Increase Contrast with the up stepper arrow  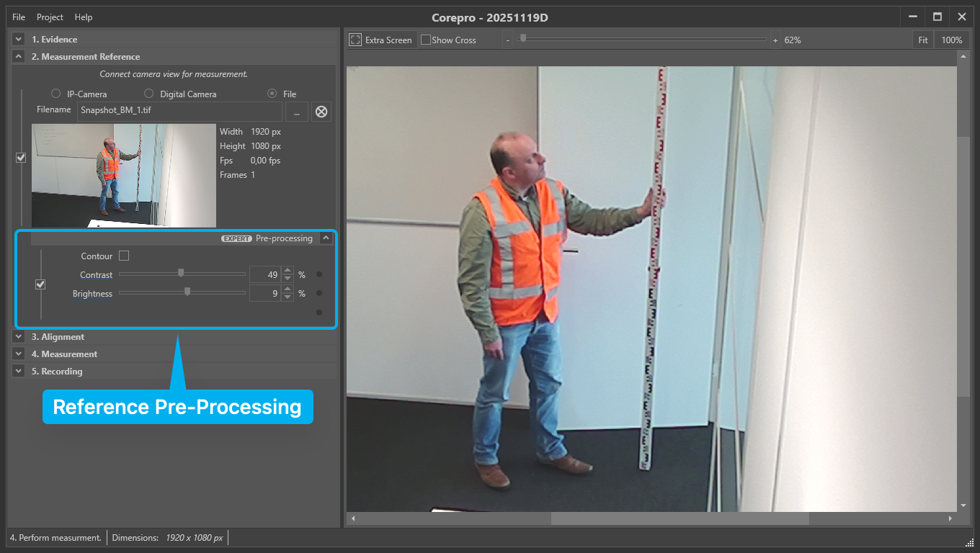click(288, 270)
